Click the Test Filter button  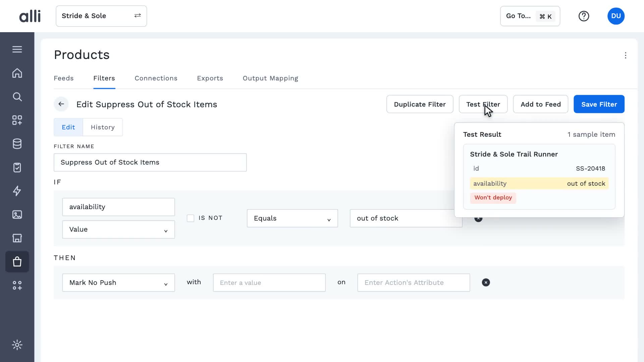click(x=483, y=104)
